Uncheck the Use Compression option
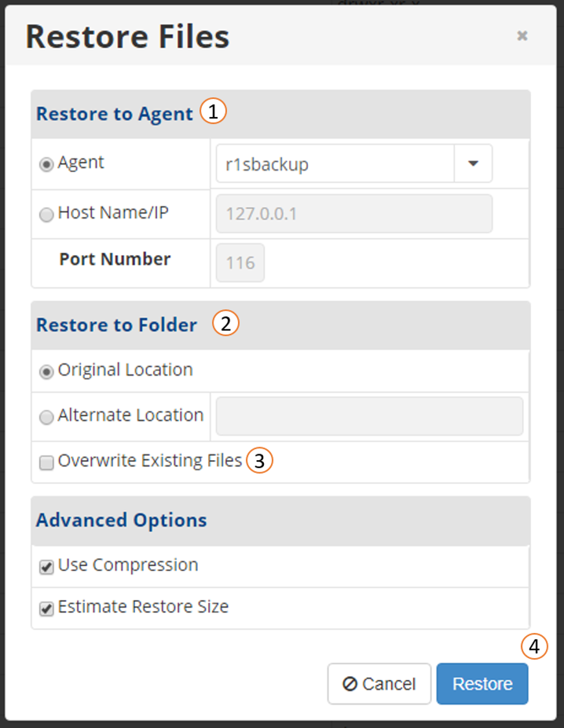Image resolution: width=564 pixels, height=728 pixels. pyautogui.click(x=47, y=567)
